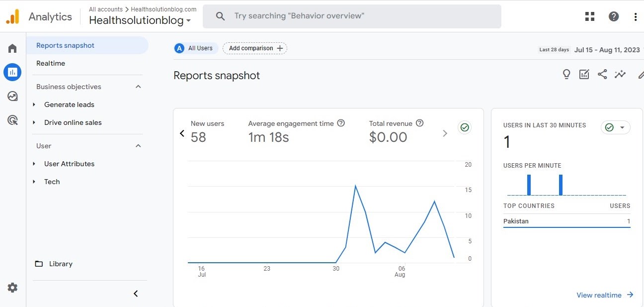
Task: Expand the User Attributes tree arrow
Action: pos(34,164)
